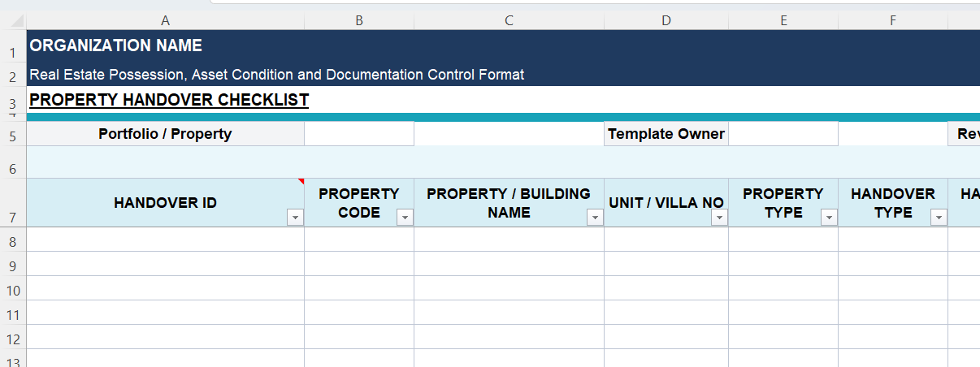The width and height of the screenshot is (980, 367).
Task: Select the Portfolio / Property label cell
Action: pyautogui.click(x=165, y=134)
